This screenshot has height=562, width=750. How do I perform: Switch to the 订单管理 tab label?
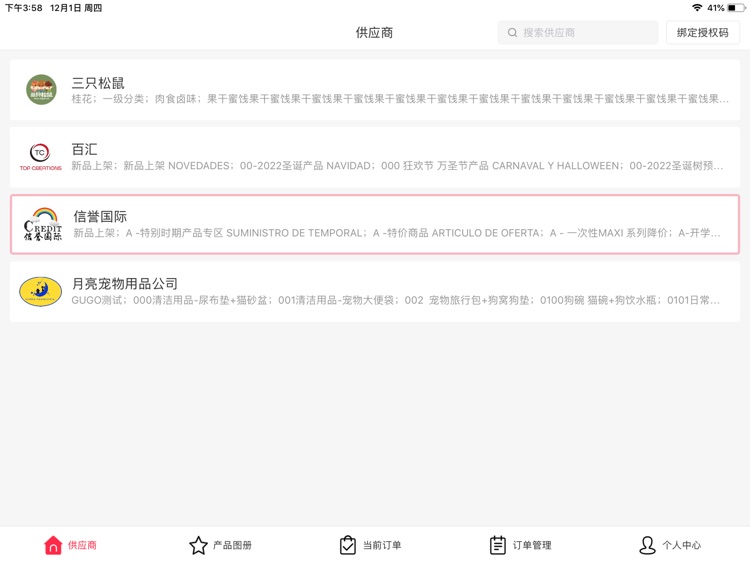532,545
